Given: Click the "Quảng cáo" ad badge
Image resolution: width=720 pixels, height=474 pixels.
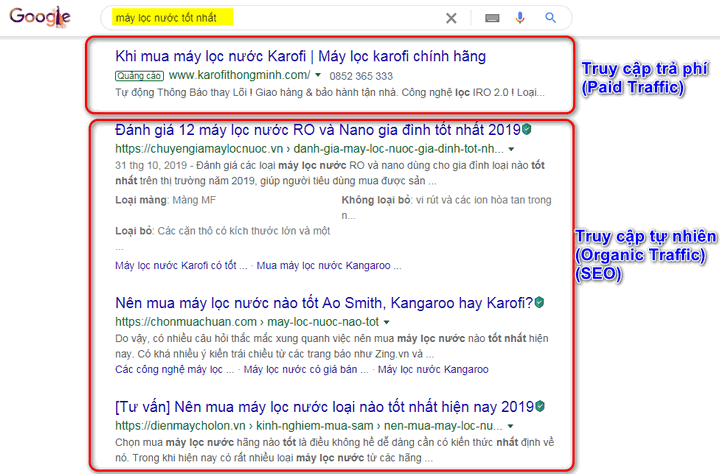Looking at the screenshot, I should pyautogui.click(x=139, y=76).
